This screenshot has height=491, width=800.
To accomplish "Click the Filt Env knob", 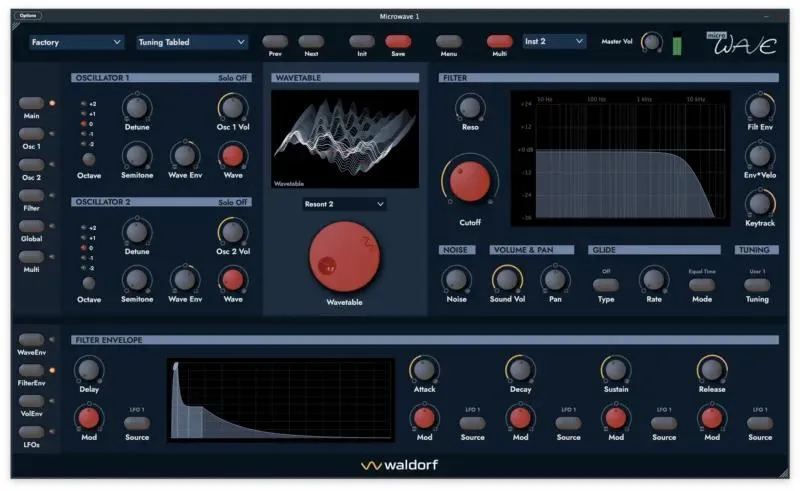I will point(760,108).
